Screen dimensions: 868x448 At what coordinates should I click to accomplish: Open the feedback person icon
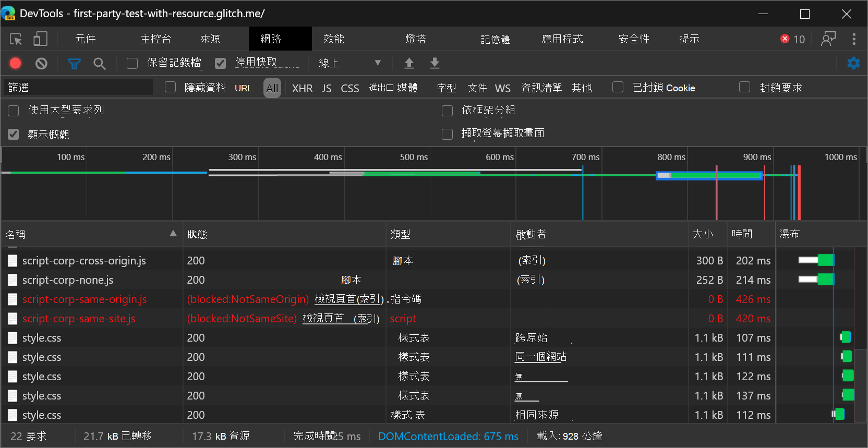[828, 39]
